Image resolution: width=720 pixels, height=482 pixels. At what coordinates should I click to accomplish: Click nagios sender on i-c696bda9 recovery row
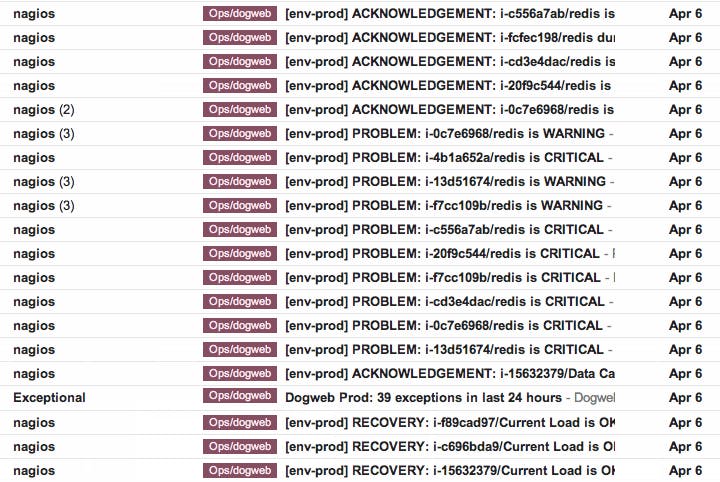[x=34, y=447]
